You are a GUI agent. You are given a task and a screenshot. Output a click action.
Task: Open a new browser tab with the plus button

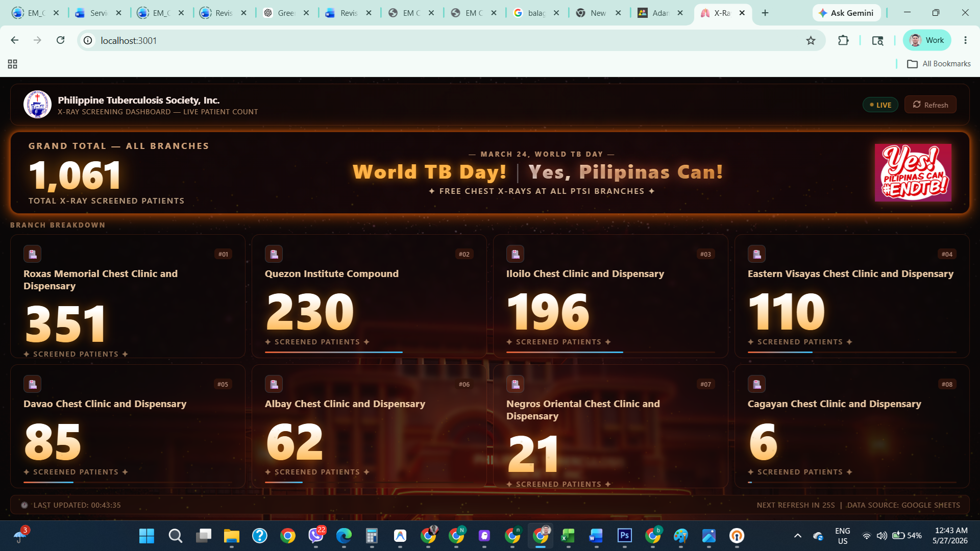765,13
